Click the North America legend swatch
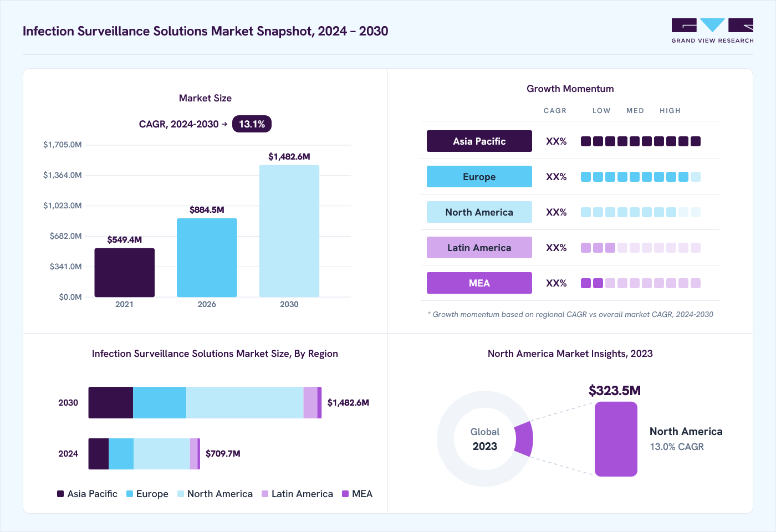This screenshot has width=776, height=532. 181,494
